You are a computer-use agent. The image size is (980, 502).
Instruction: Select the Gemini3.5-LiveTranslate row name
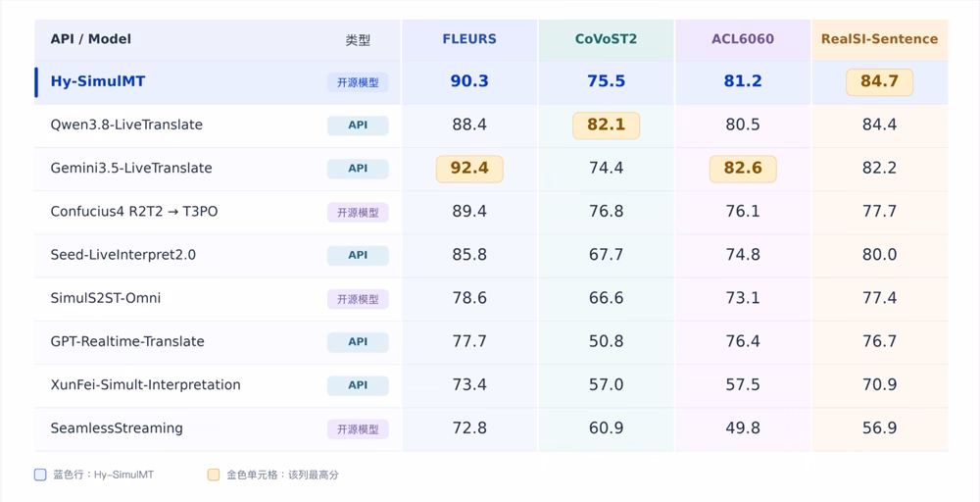131,168
